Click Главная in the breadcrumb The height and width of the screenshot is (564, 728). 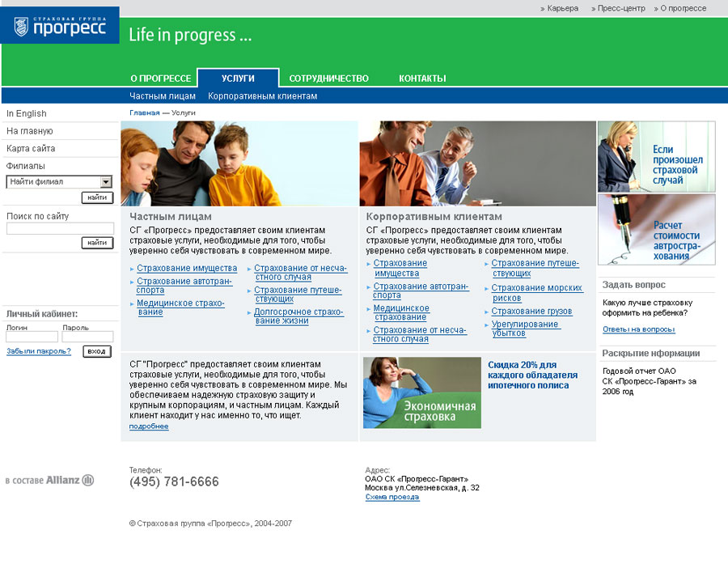pos(145,113)
